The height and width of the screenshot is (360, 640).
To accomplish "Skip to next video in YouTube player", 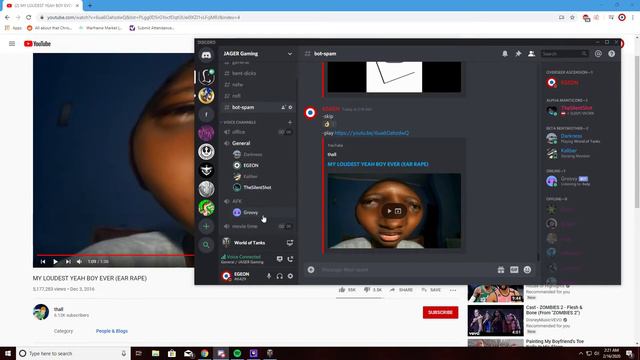I will (x=68, y=262).
